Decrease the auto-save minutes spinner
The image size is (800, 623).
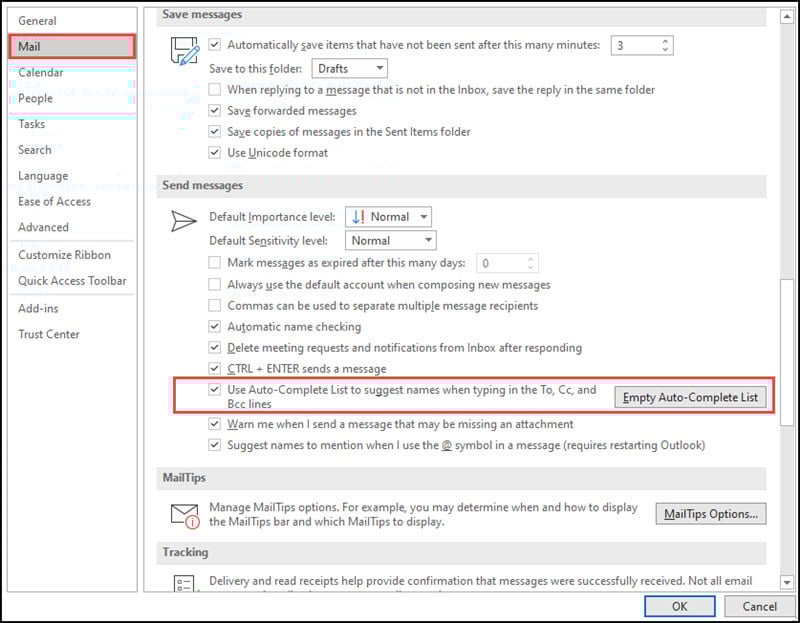pos(665,49)
